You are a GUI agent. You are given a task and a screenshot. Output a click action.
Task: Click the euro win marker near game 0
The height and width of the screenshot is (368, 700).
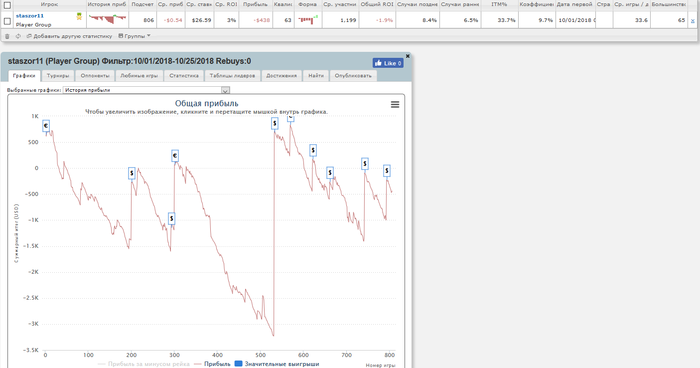click(x=46, y=126)
